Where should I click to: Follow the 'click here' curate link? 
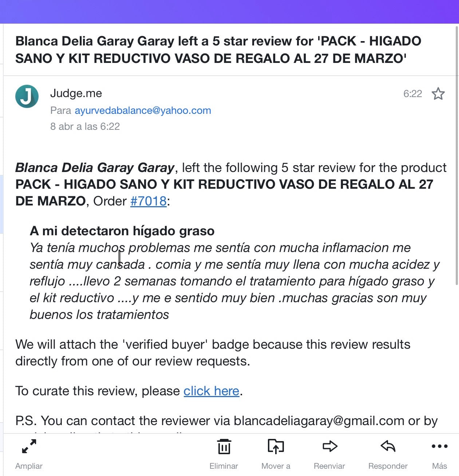(211, 391)
